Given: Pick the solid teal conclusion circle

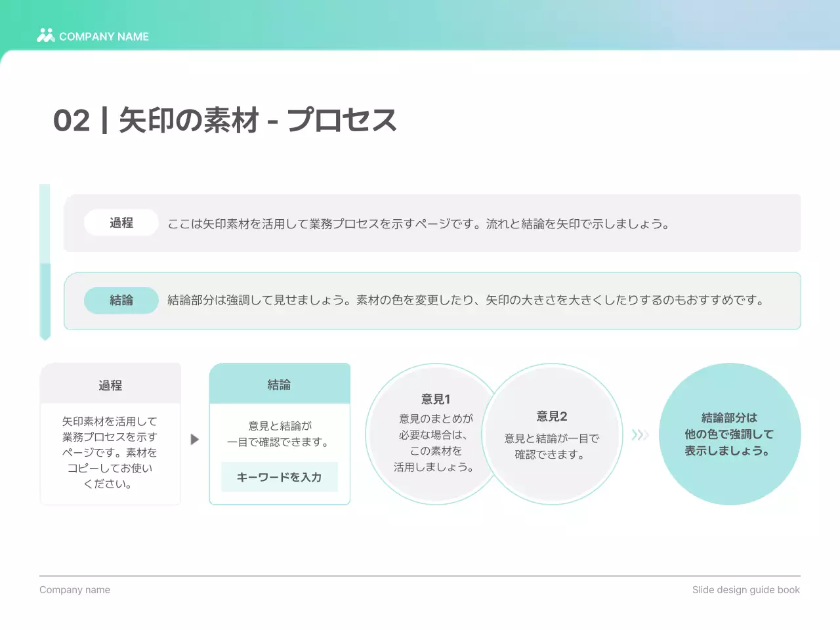Looking at the screenshot, I should coord(729,434).
